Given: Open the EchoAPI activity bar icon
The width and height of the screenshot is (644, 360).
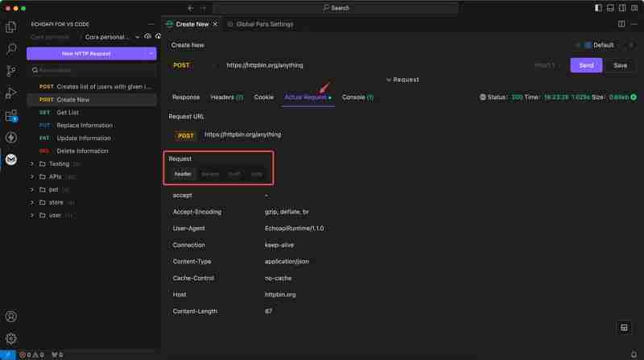Looking at the screenshot, I should point(11,159).
